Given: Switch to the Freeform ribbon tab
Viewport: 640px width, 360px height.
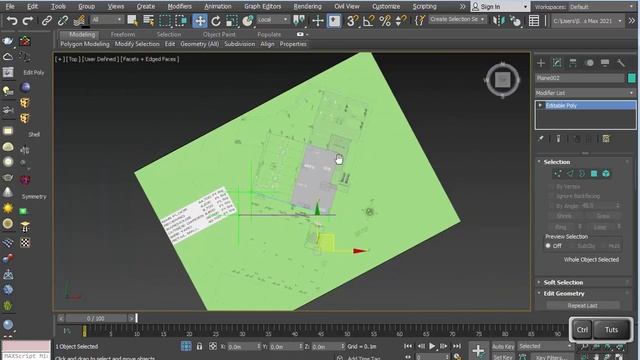Looking at the screenshot, I should pos(123,35).
